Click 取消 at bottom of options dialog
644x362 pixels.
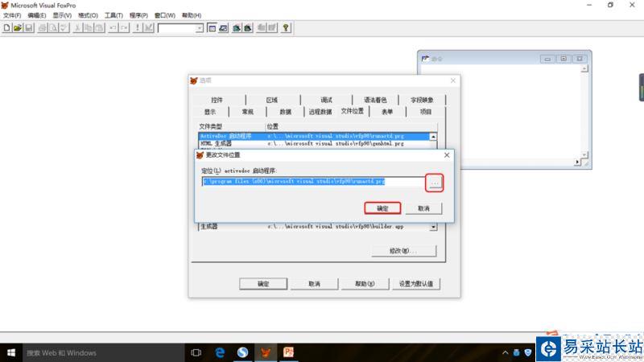click(314, 284)
